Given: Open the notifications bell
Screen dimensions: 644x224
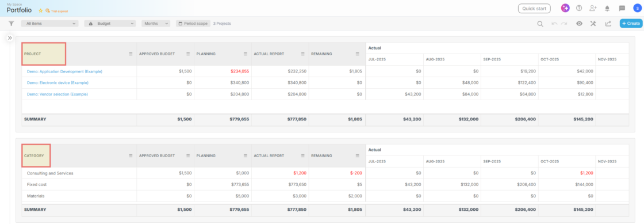Looking at the screenshot, I should 607,8.
